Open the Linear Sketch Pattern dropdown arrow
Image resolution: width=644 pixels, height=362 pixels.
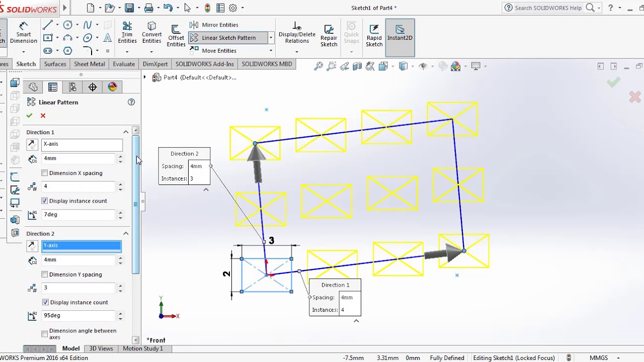(x=271, y=38)
